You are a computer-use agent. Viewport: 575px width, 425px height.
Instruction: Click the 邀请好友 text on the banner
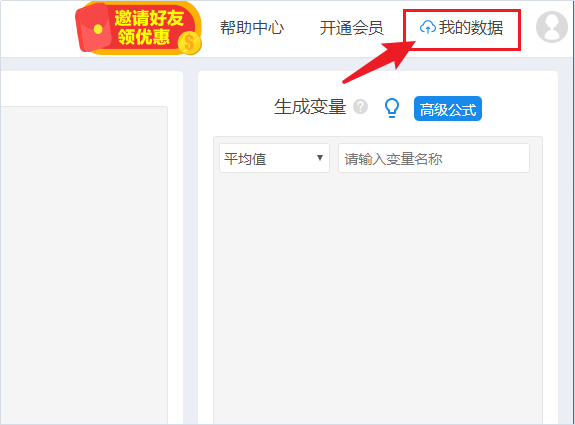click(149, 18)
